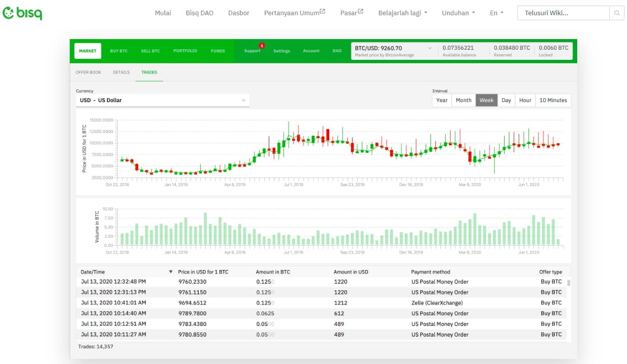Open the Bisq DAO page link
The image size is (627, 364).
199,13
